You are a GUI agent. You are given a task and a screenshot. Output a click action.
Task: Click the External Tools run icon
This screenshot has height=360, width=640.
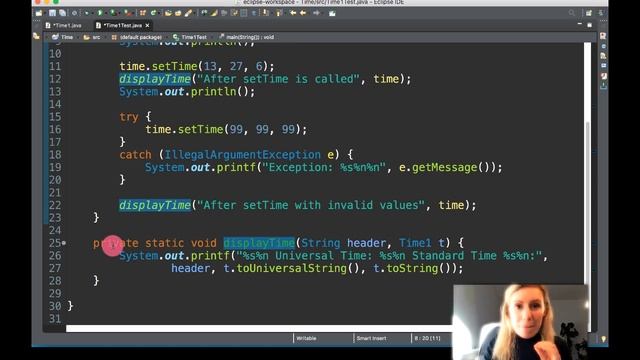[127, 13]
